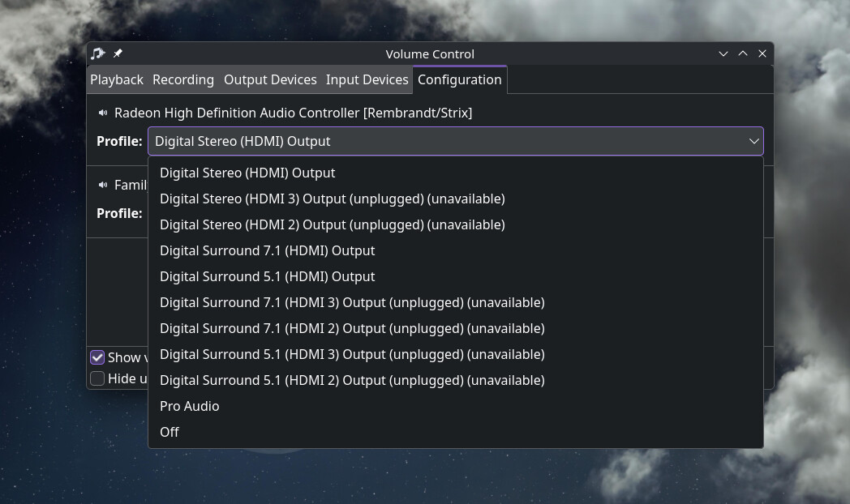Collapse the Profile dropdown via its arrow

pos(753,141)
